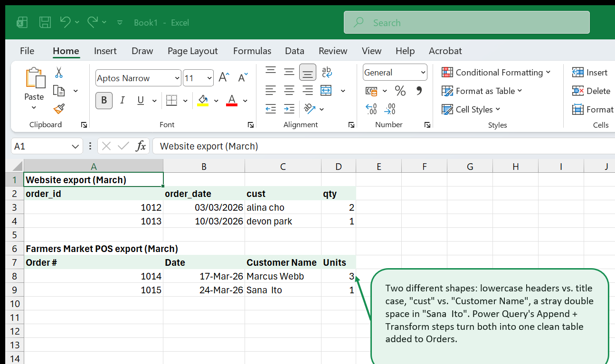Toggle Wrap Text icon
Image resolution: width=615 pixels, height=364 pixels.
[x=327, y=72]
